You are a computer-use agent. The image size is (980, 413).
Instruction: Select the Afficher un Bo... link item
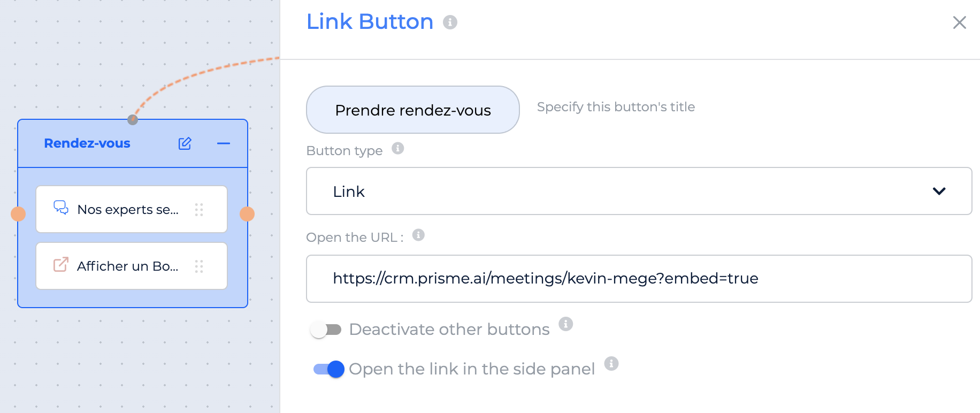coord(132,266)
